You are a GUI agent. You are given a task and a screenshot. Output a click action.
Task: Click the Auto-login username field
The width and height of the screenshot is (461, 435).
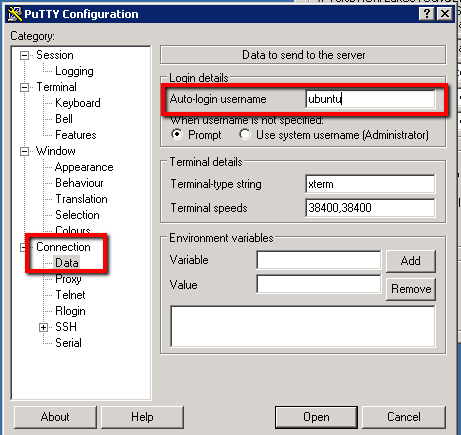tap(370, 99)
